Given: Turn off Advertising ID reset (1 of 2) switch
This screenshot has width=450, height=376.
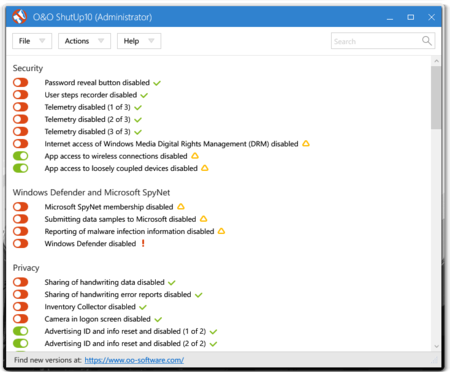Looking at the screenshot, I should tap(21, 331).
